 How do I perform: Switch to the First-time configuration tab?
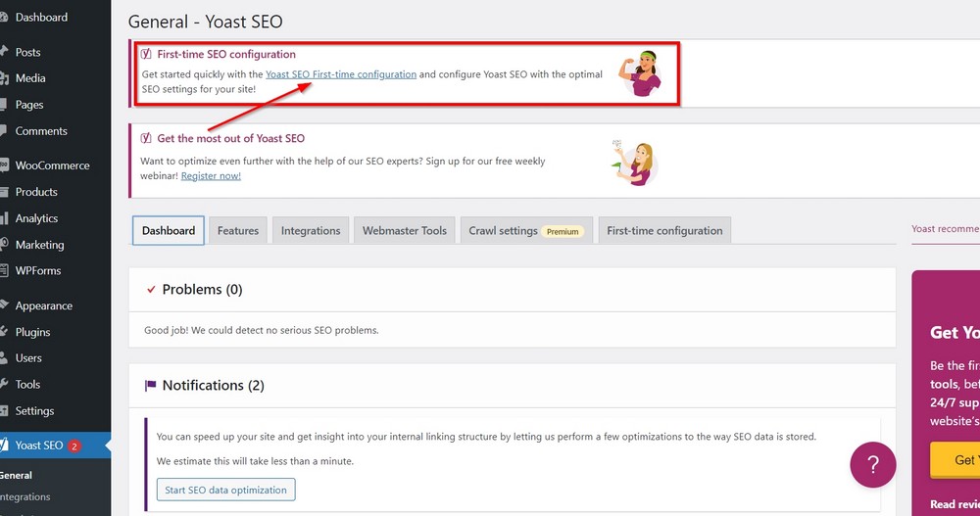(x=664, y=230)
